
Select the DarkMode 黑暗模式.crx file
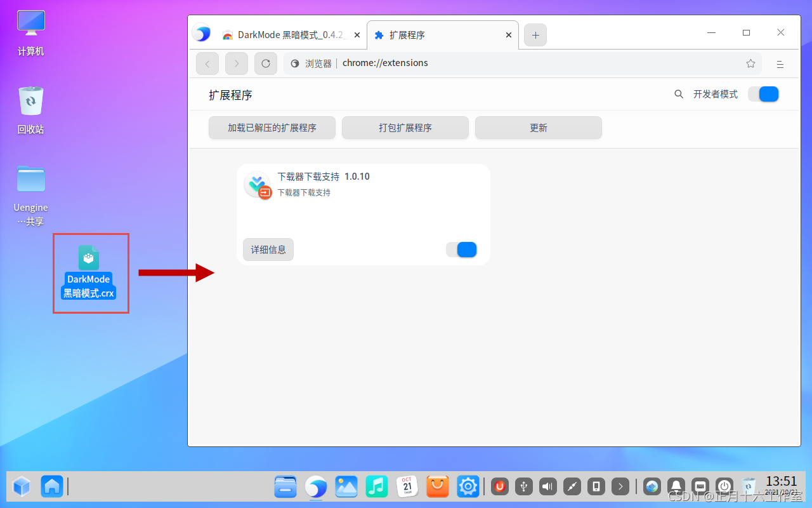click(89, 272)
